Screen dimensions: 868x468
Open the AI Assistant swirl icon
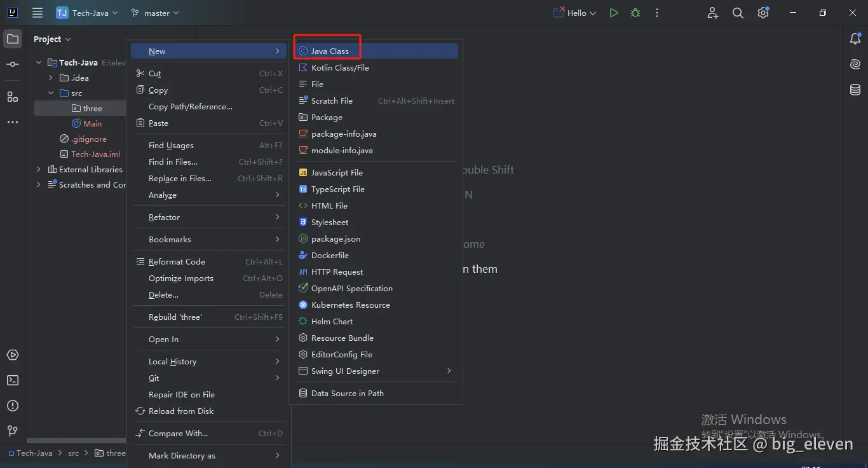click(855, 64)
